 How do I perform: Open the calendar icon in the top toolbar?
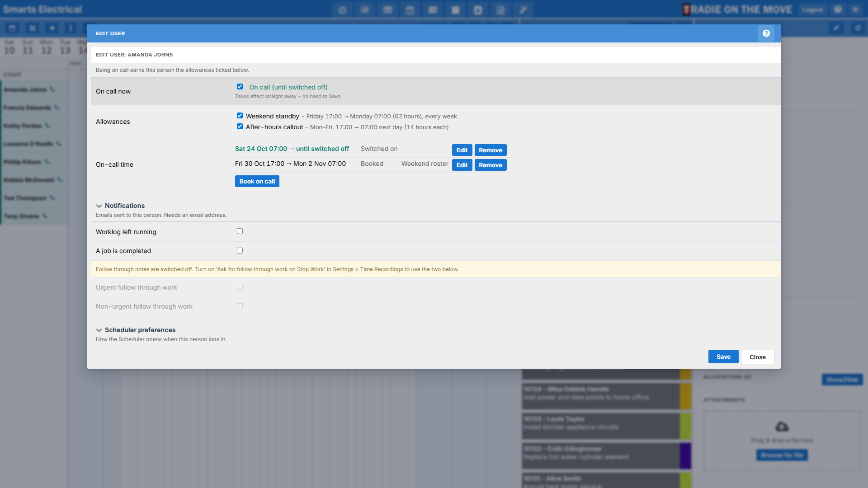[x=410, y=10]
